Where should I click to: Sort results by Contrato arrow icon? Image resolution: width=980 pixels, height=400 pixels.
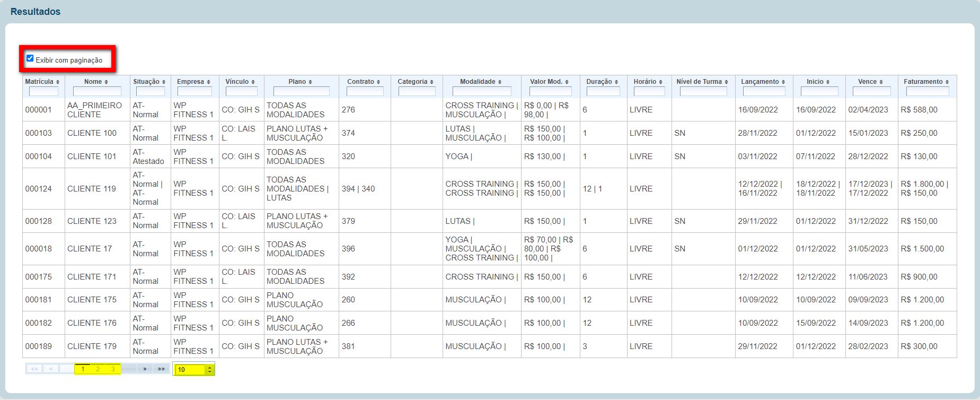click(378, 82)
